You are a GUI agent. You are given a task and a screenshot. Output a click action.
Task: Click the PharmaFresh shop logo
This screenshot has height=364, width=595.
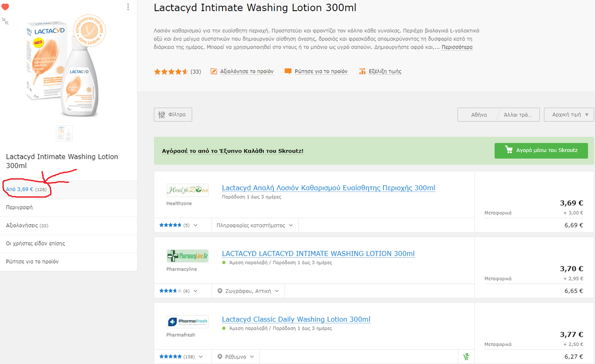[187, 322]
